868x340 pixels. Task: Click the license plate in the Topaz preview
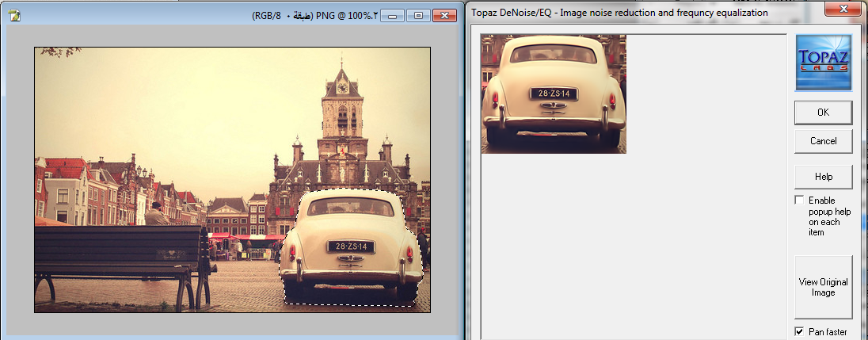coord(554,94)
